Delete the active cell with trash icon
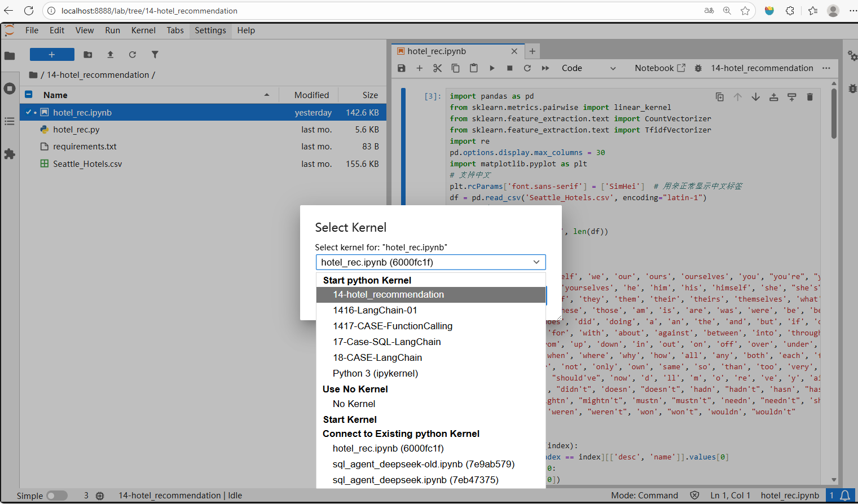Screen dimensions: 858x504 coord(809,97)
